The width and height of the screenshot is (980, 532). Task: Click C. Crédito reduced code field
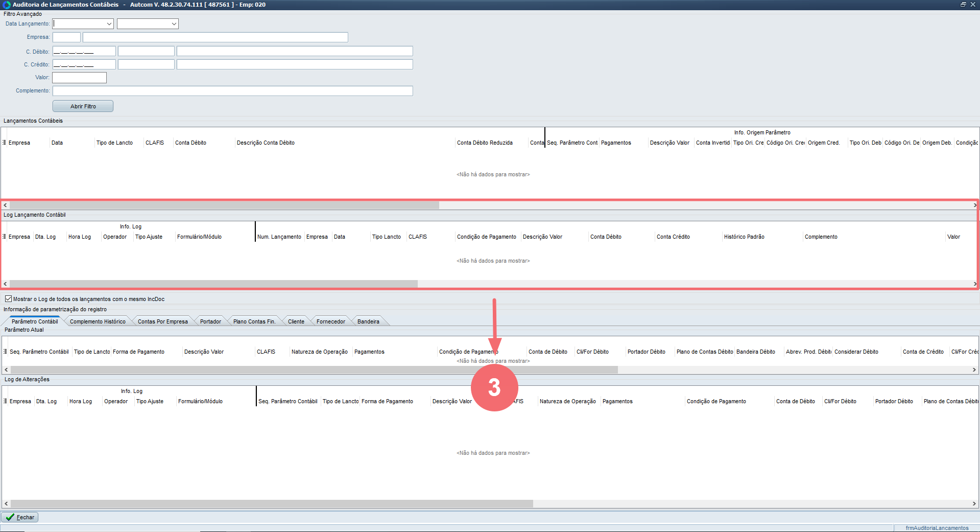click(146, 64)
